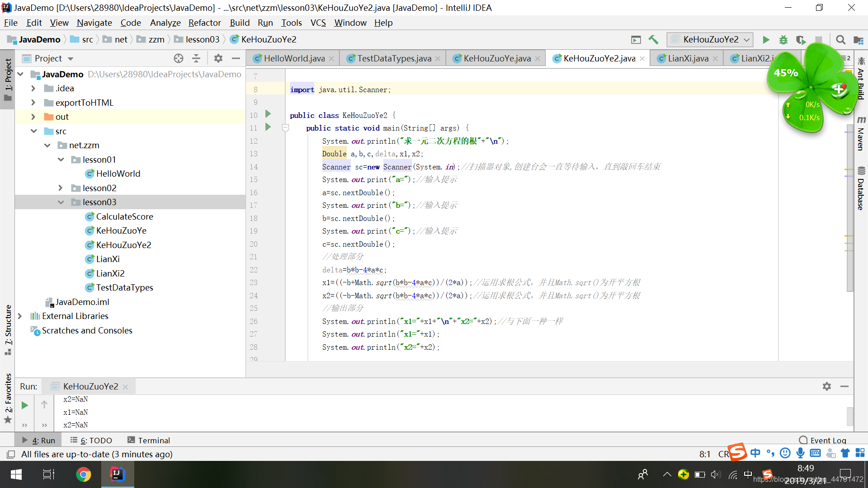
Task: Switch to HelloWorld.java tab
Action: (x=294, y=58)
